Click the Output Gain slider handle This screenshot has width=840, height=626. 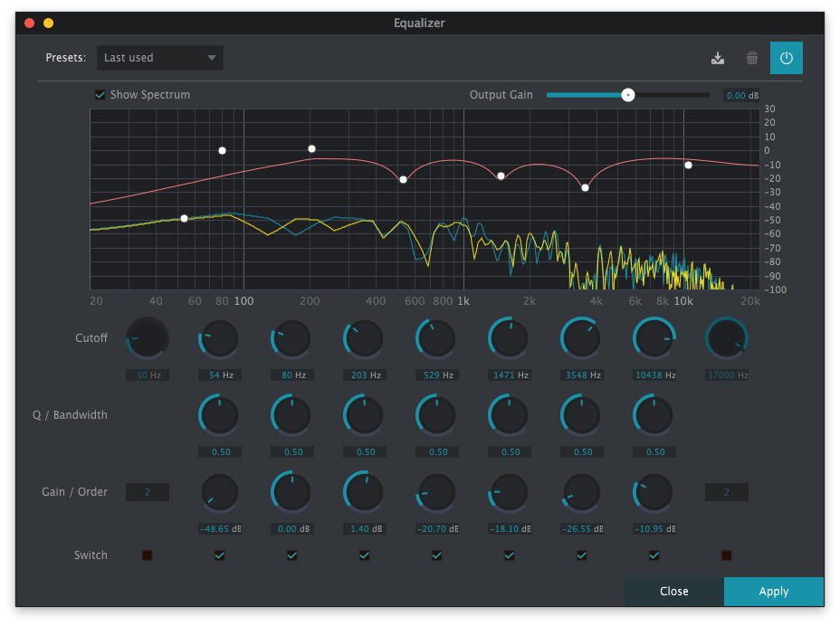tap(627, 95)
